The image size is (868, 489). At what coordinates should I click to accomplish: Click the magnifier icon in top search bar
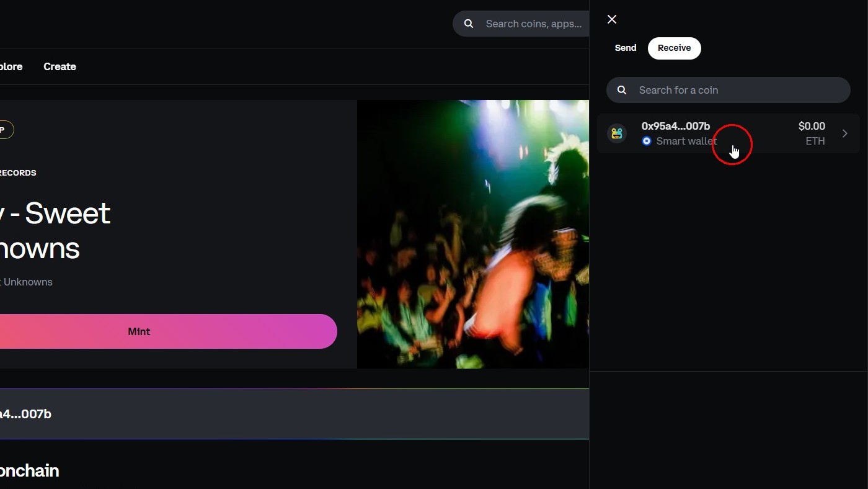tap(469, 24)
